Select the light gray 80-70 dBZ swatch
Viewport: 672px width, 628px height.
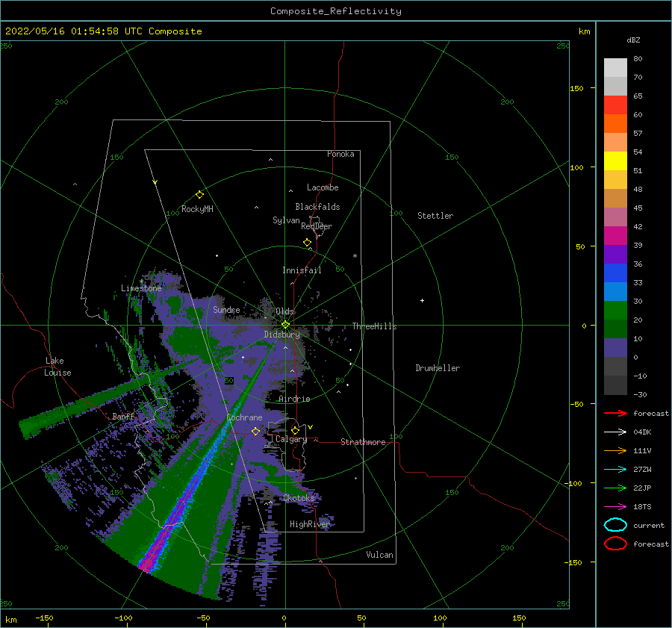[615, 68]
